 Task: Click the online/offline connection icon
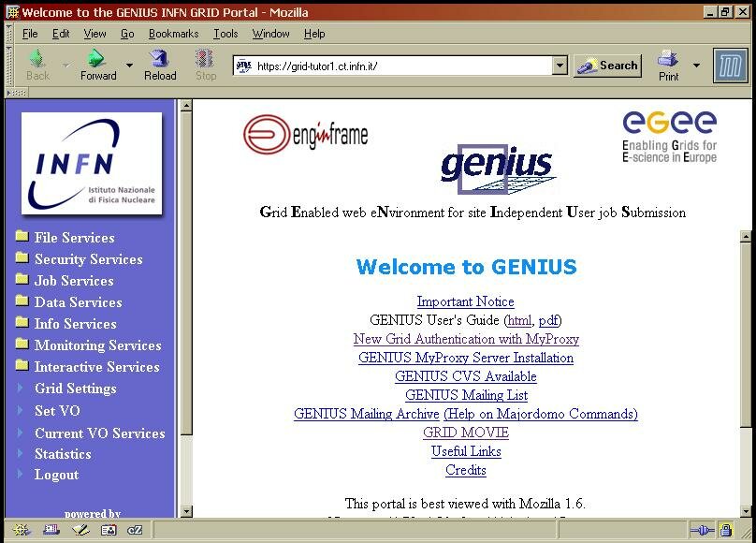pyautogui.click(x=702, y=531)
